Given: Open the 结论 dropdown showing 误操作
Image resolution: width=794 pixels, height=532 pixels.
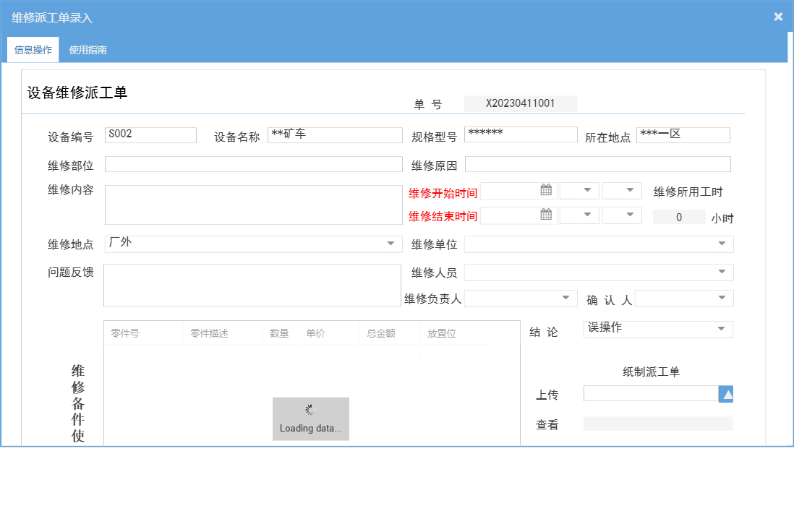Looking at the screenshot, I should click(721, 329).
